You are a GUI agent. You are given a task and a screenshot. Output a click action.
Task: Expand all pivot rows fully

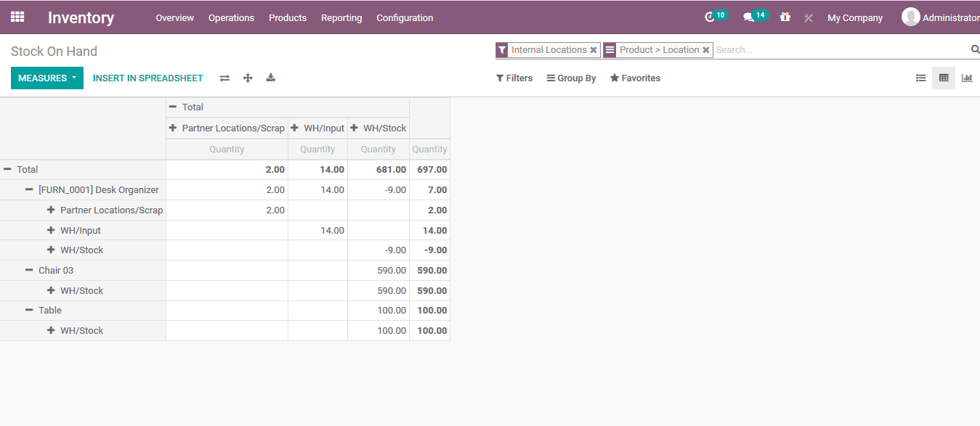coord(247,78)
